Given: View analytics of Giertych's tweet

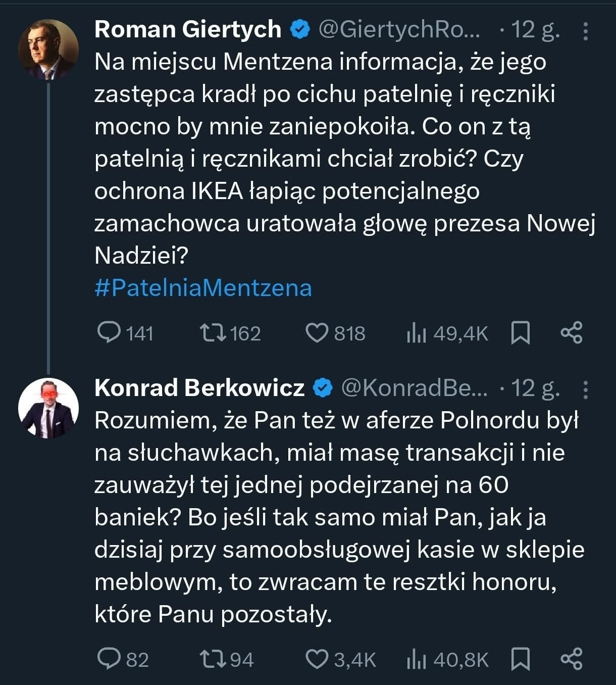Looking at the screenshot, I should click(417, 333).
